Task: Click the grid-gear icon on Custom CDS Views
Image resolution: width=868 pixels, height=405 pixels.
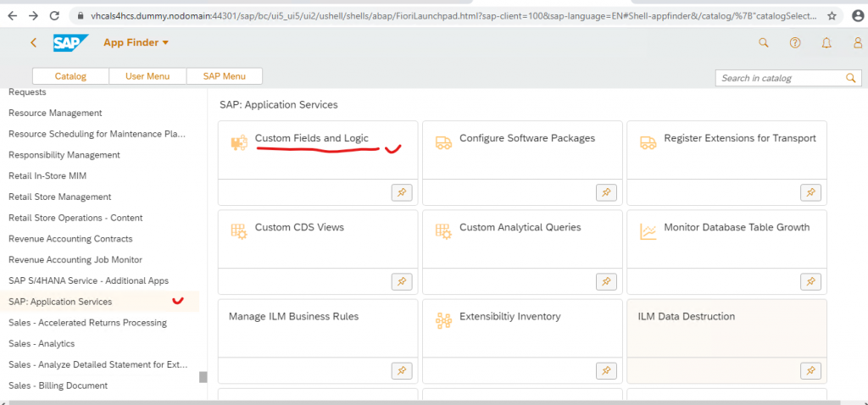Action: [x=239, y=231]
